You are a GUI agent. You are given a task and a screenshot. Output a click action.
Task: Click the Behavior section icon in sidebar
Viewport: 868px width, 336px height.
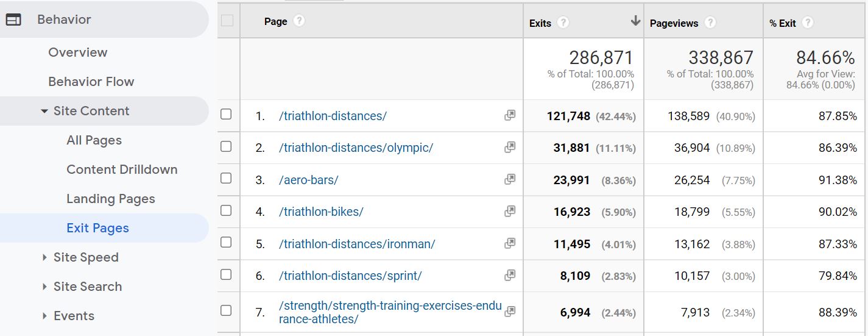click(x=13, y=20)
